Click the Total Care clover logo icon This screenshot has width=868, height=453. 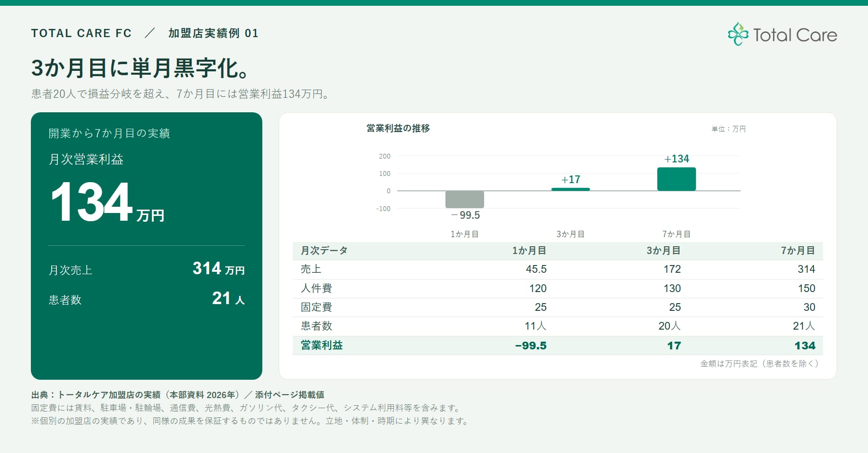click(x=738, y=34)
